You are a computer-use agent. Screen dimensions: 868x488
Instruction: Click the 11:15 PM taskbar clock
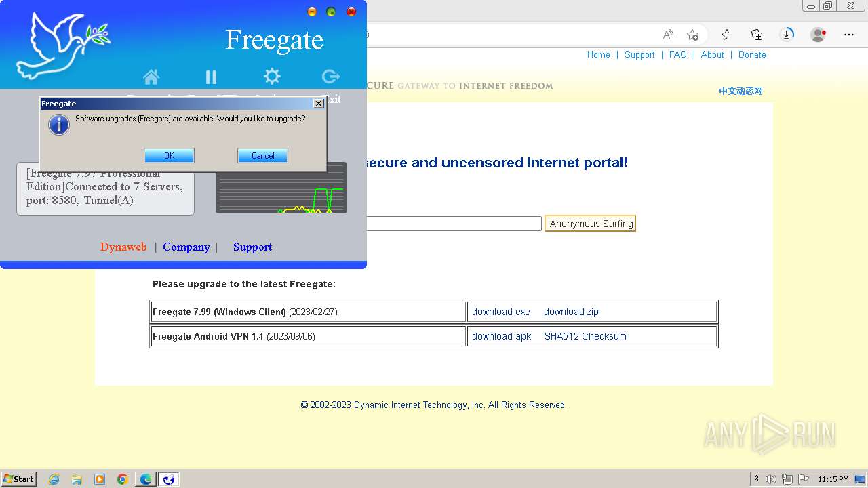(x=833, y=479)
